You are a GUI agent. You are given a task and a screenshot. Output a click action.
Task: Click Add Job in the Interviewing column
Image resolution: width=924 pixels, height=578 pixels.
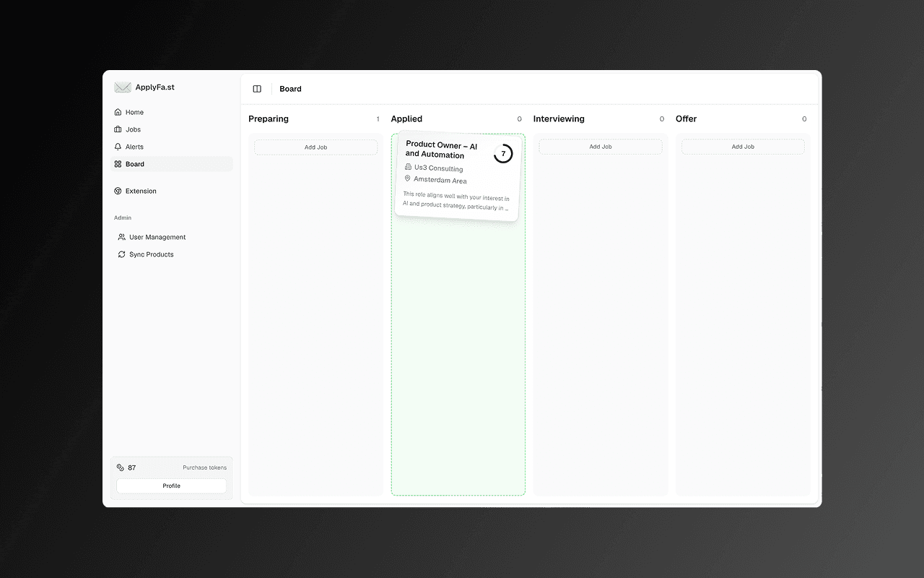(x=601, y=146)
